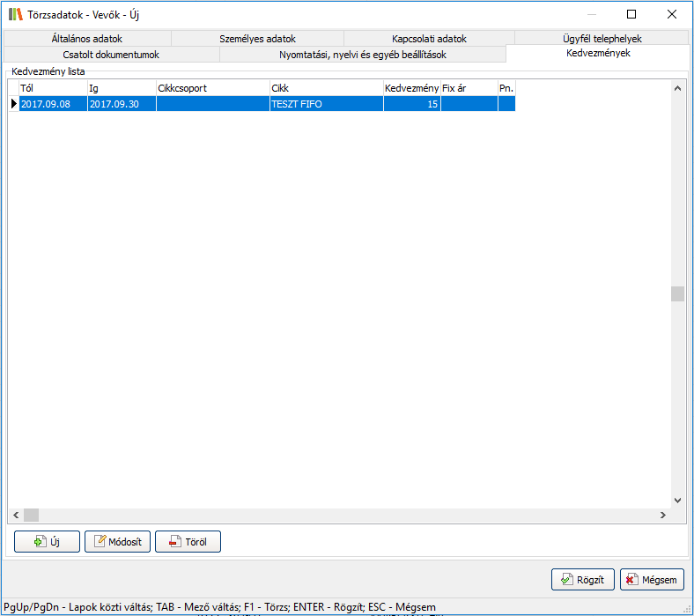
Task: Click the pencil icon on Módosít button
Action: [x=100, y=542]
